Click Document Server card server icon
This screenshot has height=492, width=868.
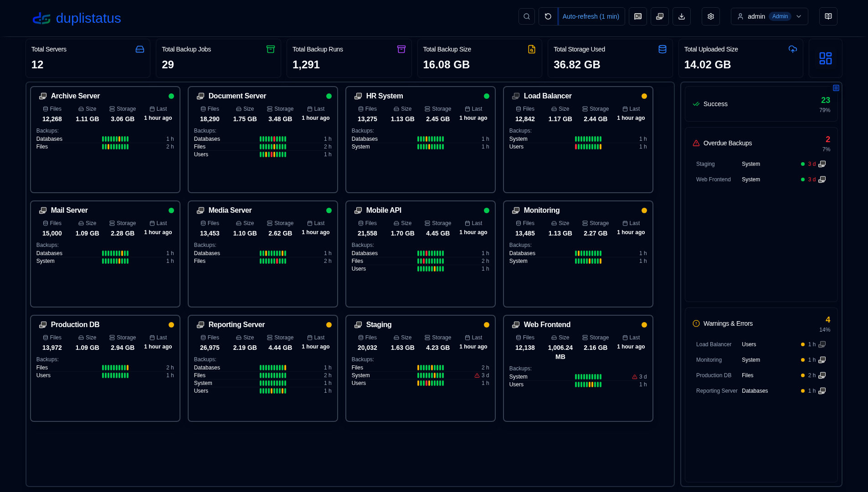tap(200, 96)
